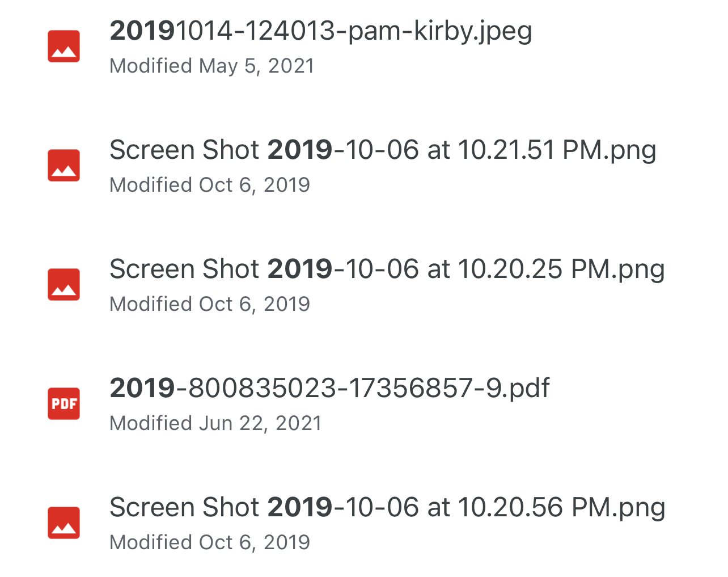This screenshot has width=728, height=577.
Task: Click the bold '2019' in the PDF filename
Action: [x=142, y=389]
